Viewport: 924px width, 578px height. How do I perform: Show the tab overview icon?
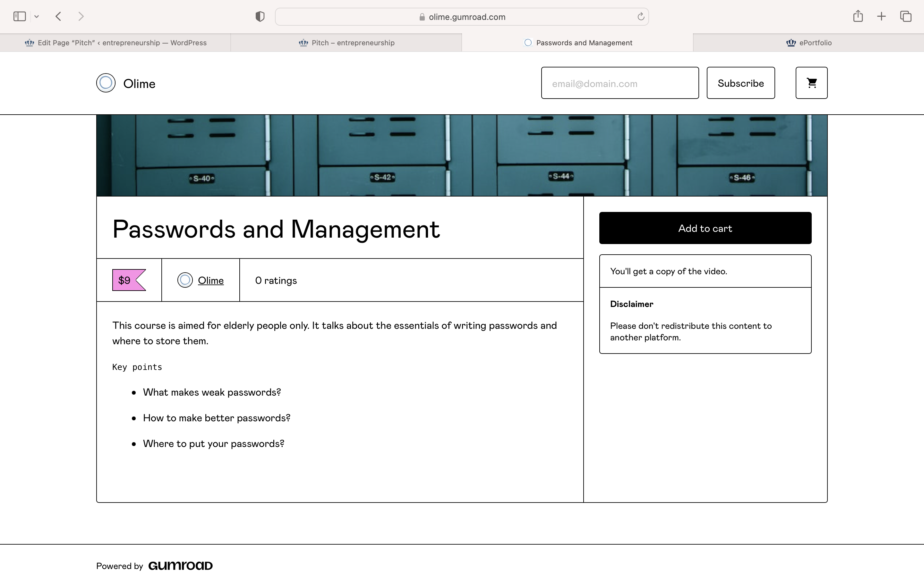[906, 16]
